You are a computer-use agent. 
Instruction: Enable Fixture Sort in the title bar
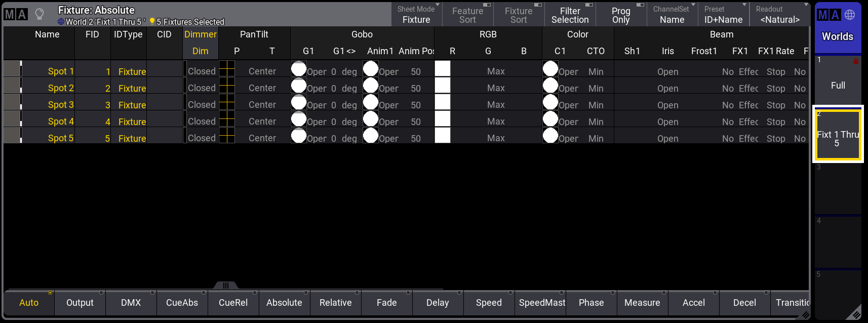519,15
